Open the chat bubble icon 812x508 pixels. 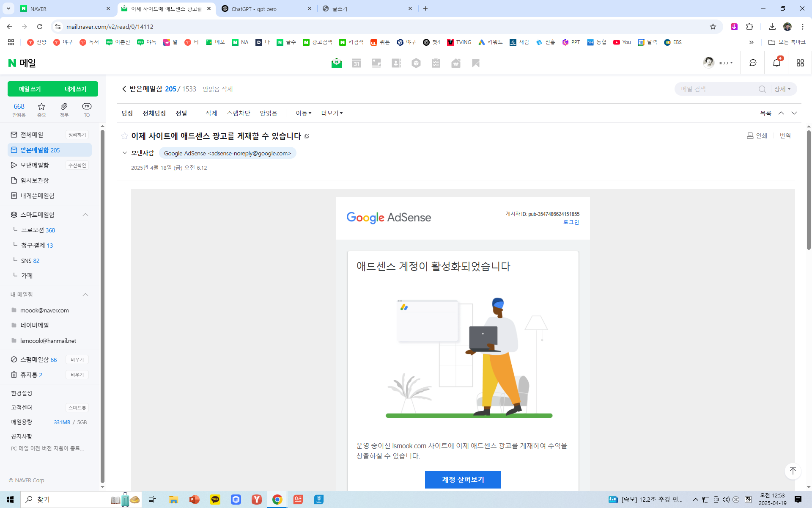[x=753, y=63]
